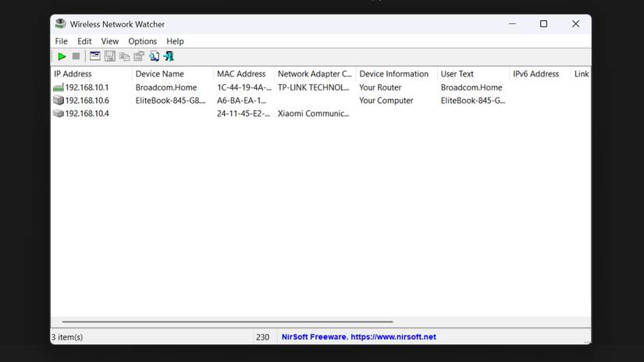Click MAC address starting A6-BA-EA
This screenshot has height=362, width=644.
241,100
